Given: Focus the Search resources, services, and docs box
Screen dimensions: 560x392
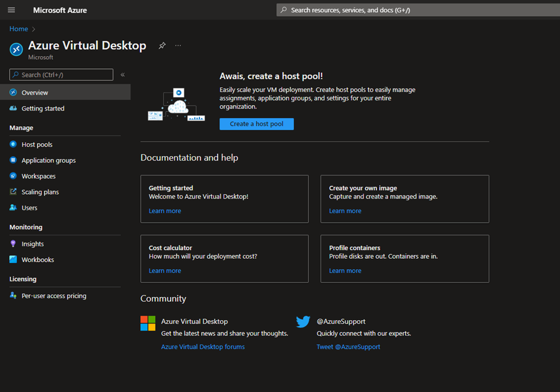Looking at the screenshot, I should coord(418,10).
